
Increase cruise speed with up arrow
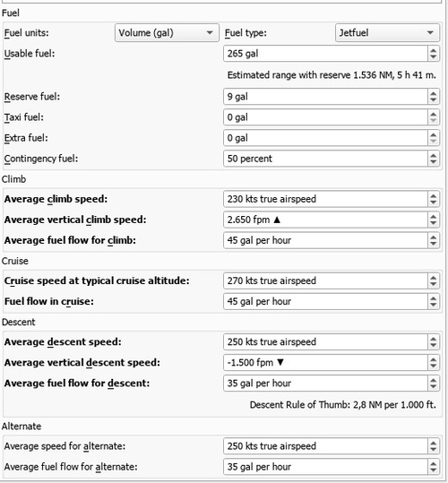pos(434,277)
